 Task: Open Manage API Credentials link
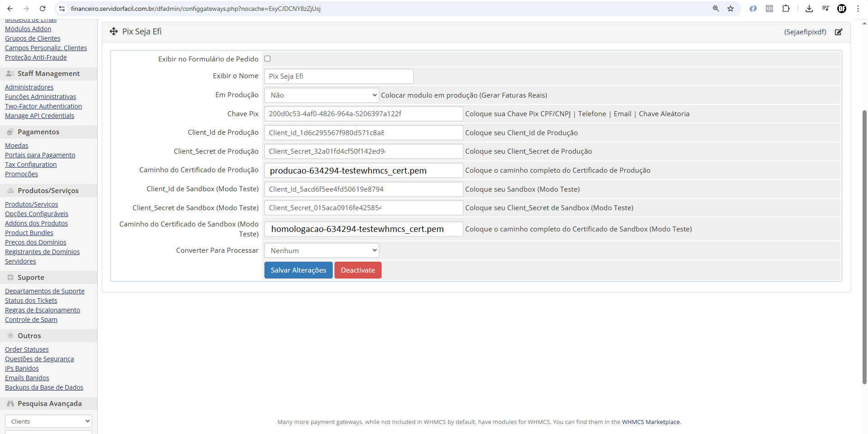click(40, 116)
